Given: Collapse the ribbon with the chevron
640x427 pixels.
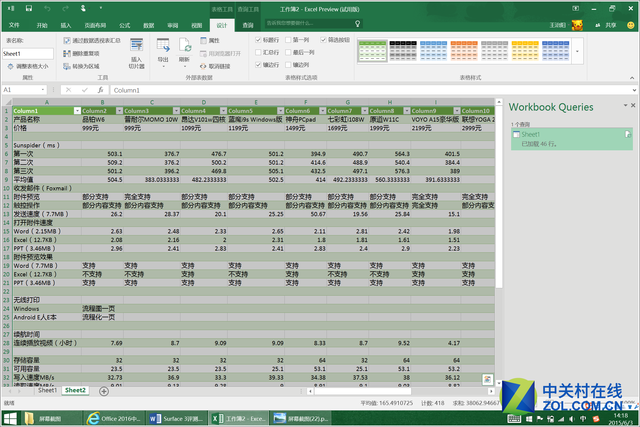Looking at the screenshot, I should pos(632,78).
